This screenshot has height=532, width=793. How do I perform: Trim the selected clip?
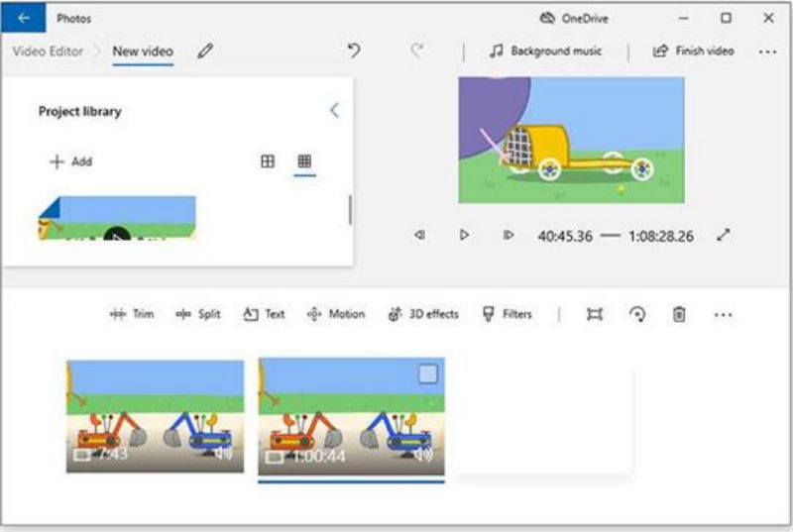coord(132,314)
